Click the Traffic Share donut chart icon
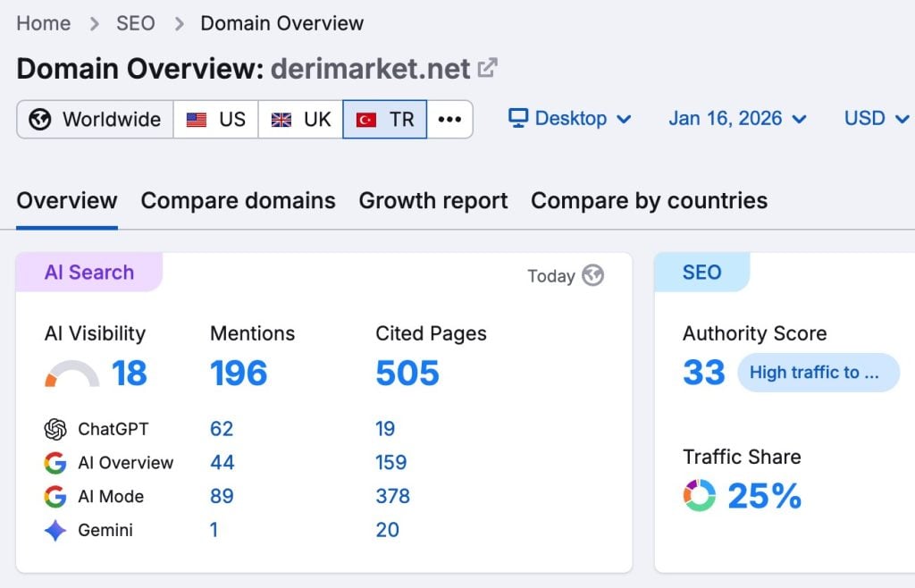This screenshot has height=588, width=915. tap(700, 496)
